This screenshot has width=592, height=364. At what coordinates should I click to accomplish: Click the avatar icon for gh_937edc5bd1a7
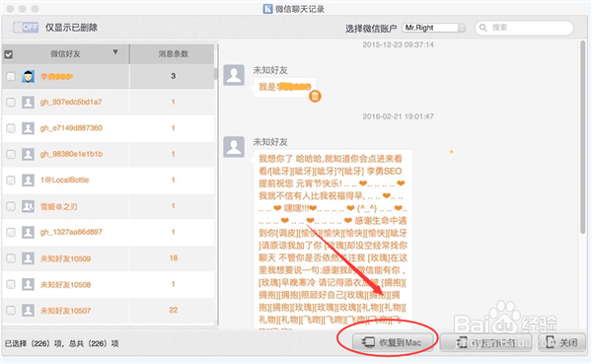[28, 102]
